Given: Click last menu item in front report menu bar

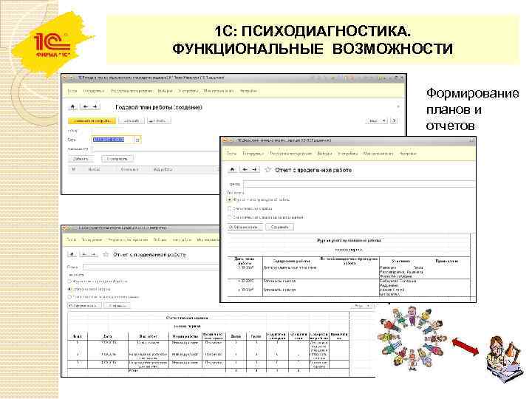Looking at the screenshot, I should [x=407, y=154].
